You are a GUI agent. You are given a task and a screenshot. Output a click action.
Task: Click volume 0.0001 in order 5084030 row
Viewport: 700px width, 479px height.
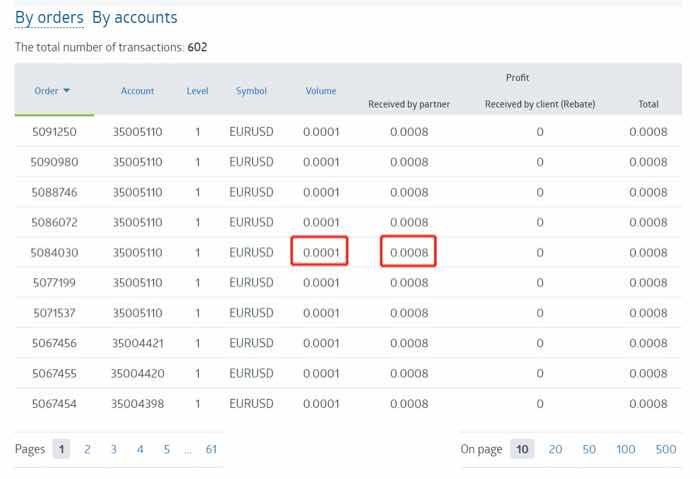point(321,253)
